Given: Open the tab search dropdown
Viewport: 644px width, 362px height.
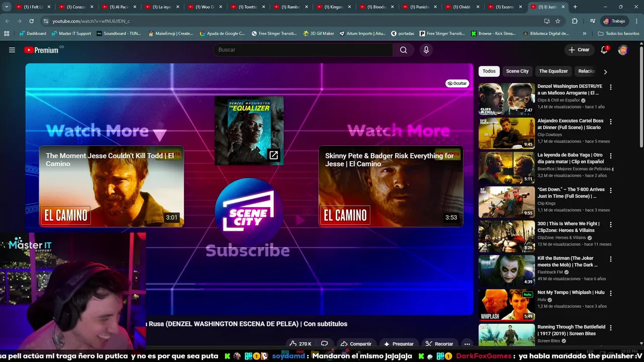Looking at the screenshot, I should click(x=7, y=7).
